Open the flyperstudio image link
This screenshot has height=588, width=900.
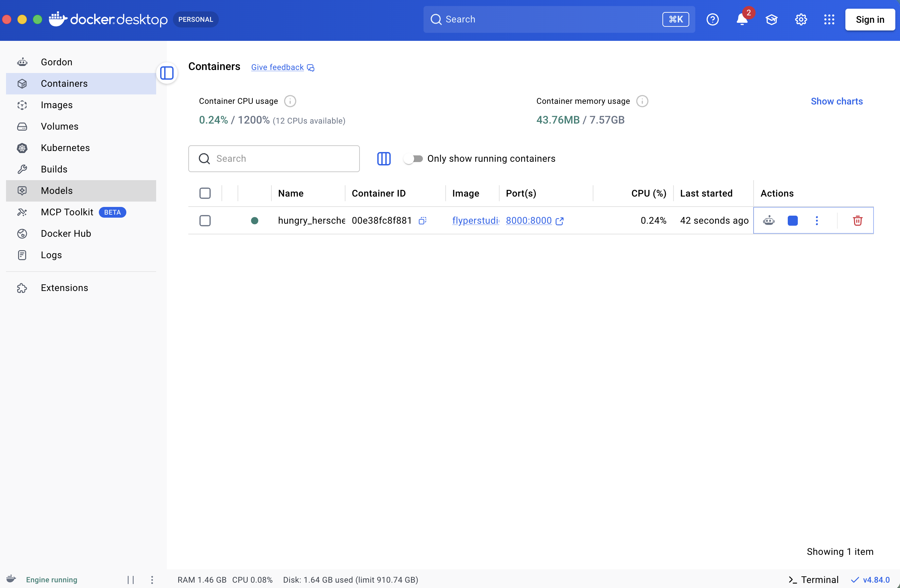click(475, 221)
